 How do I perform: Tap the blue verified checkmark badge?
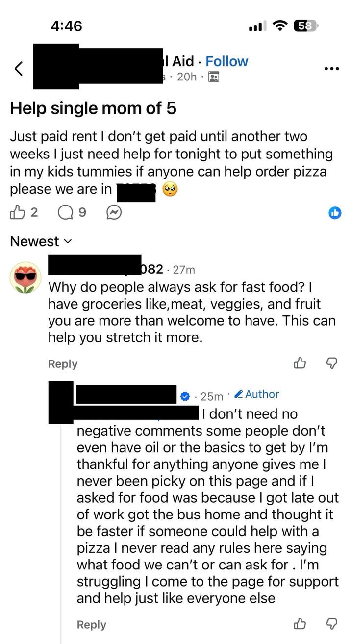coord(185,395)
